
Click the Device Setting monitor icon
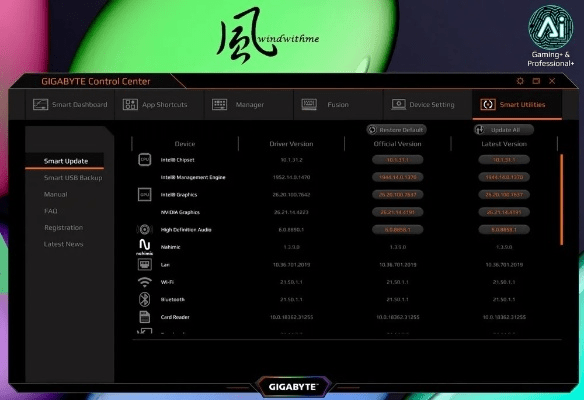(x=399, y=104)
